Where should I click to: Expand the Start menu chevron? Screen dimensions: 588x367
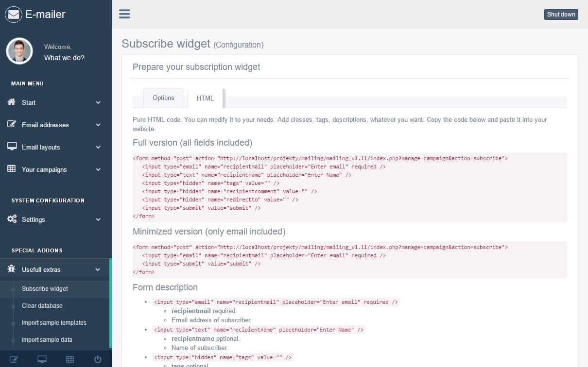coord(98,103)
